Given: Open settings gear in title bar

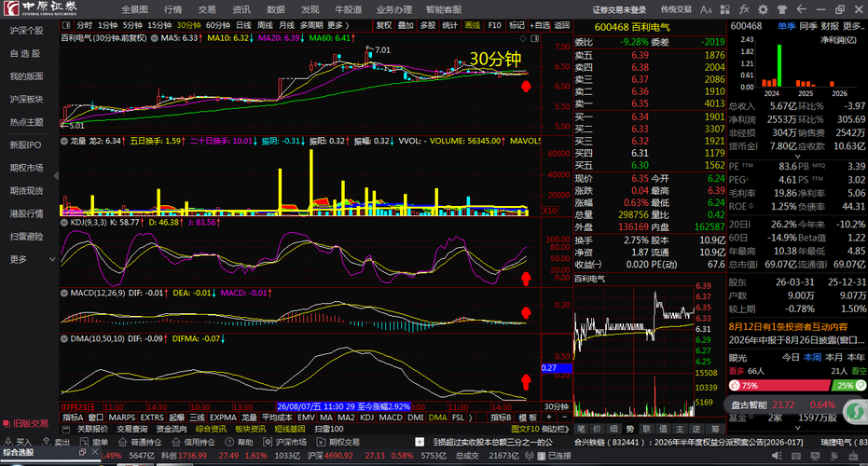Looking at the screenshot, I should click(x=764, y=9).
